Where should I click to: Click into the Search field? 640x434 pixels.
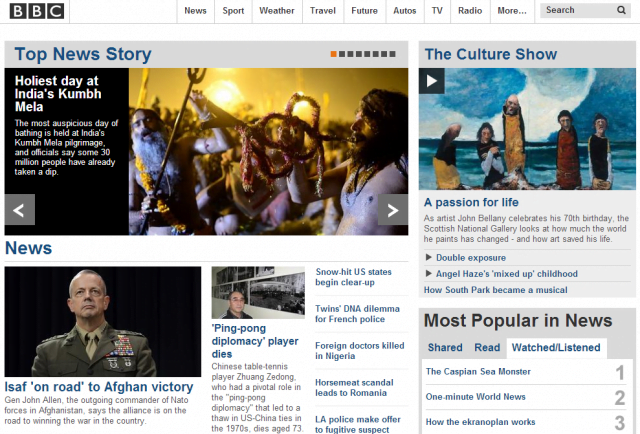pos(578,10)
